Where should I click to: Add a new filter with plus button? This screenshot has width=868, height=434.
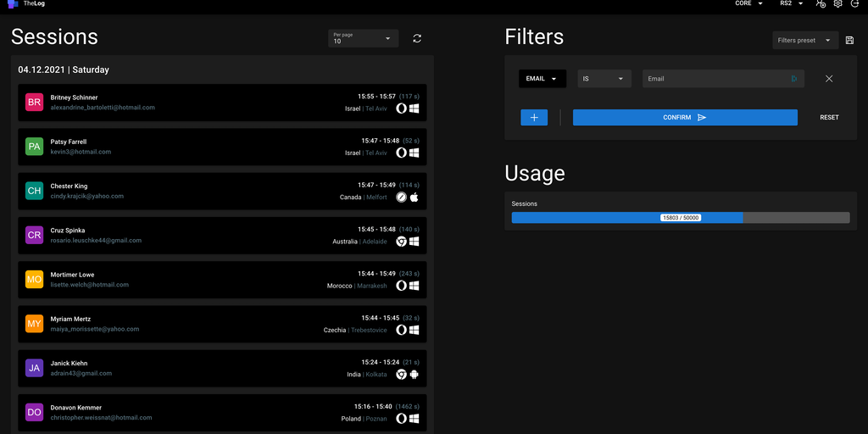(x=534, y=118)
